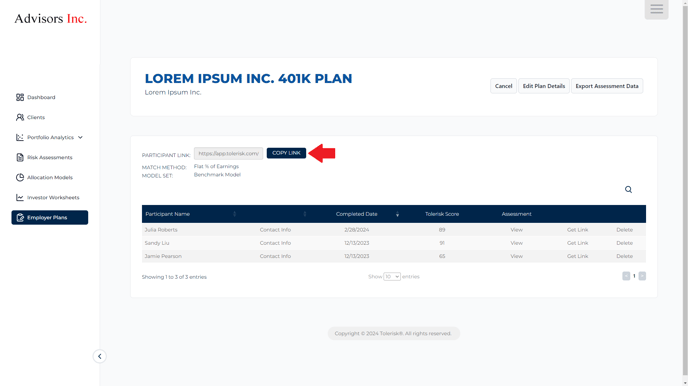Open the table search magnifier
The height and width of the screenshot is (386, 688).
click(628, 189)
